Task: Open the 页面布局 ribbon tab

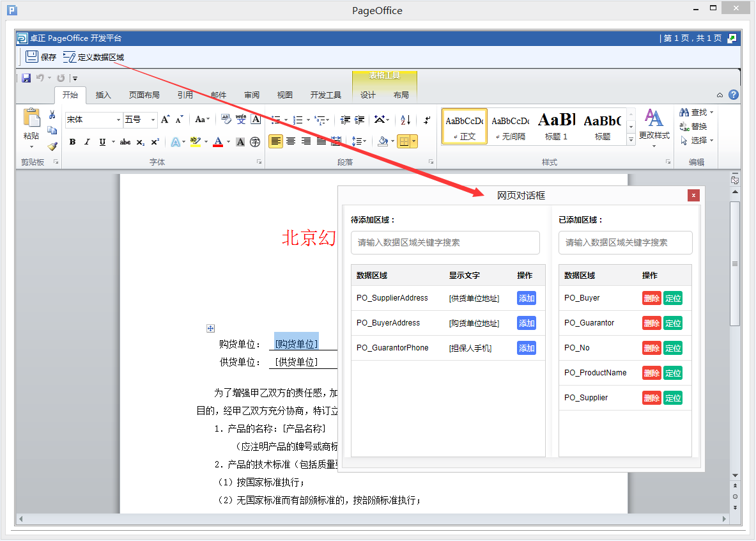Action: (144, 95)
